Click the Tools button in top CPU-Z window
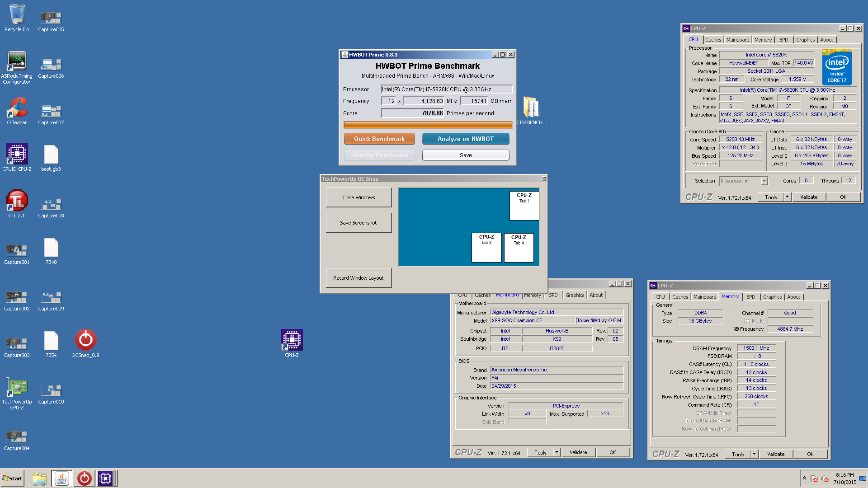 click(x=771, y=197)
